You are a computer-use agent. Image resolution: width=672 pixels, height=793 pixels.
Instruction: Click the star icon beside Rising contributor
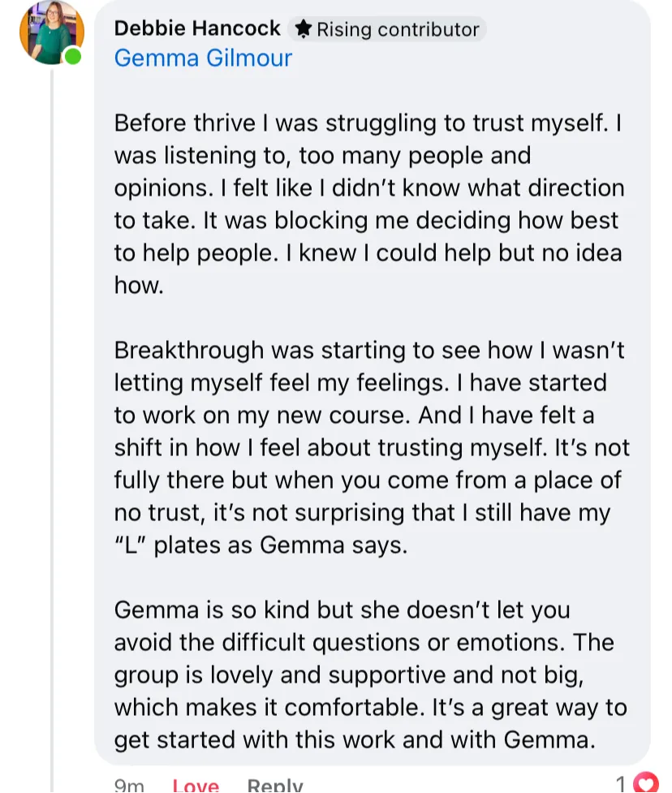tap(304, 30)
